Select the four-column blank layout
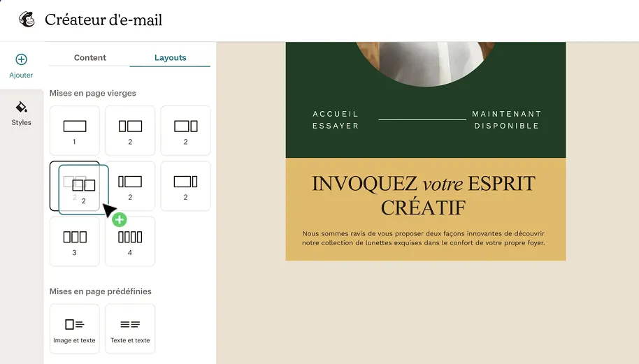 pos(130,242)
